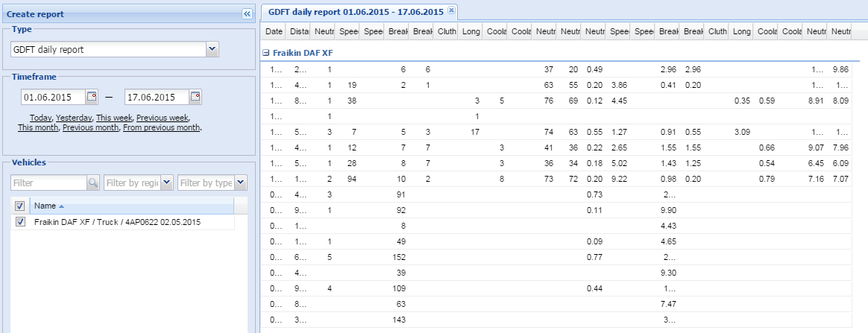
Task: Click the This week timeframe link
Action: click(114, 118)
